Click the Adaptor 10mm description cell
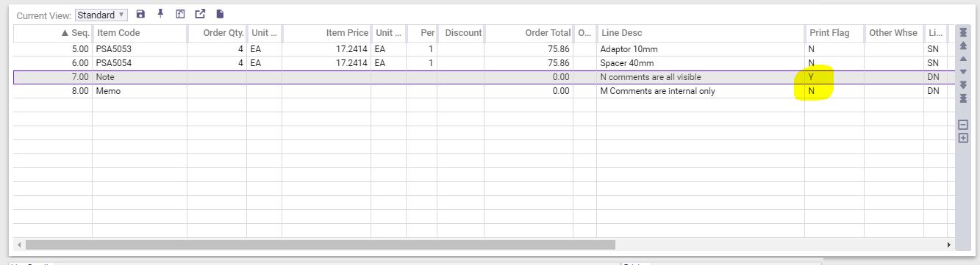Viewport: 980px width, 265px height. pos(701,49)
